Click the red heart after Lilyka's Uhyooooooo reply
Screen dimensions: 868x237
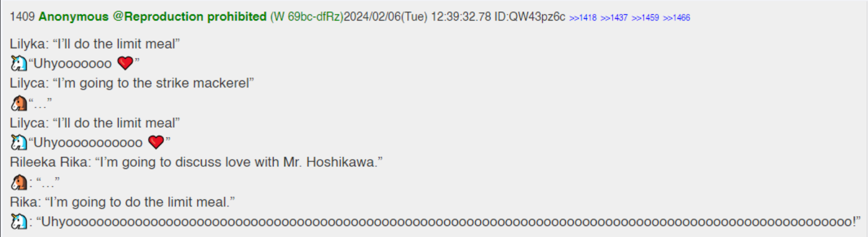pos(125,64)
